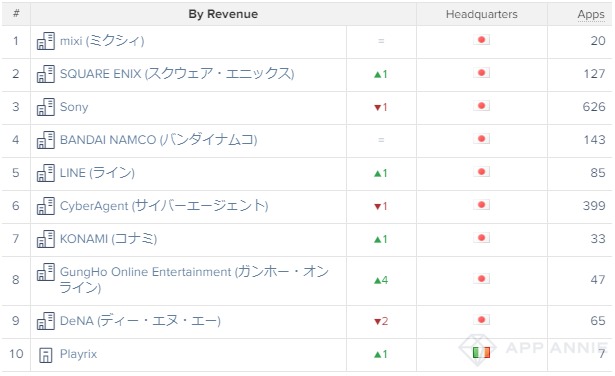Viewport: 615px width, 376px height.
Task: Click the Ireland flag in Playrix row
Action: pos(481,352)
